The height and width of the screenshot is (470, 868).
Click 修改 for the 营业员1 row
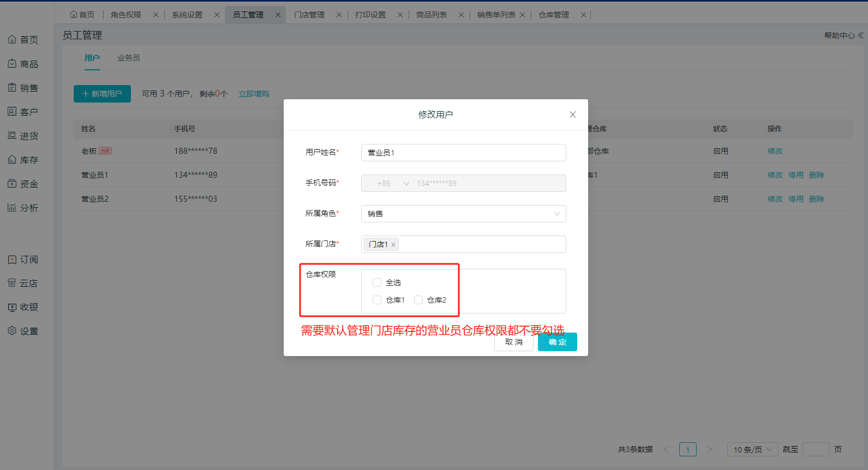point(775,175)
